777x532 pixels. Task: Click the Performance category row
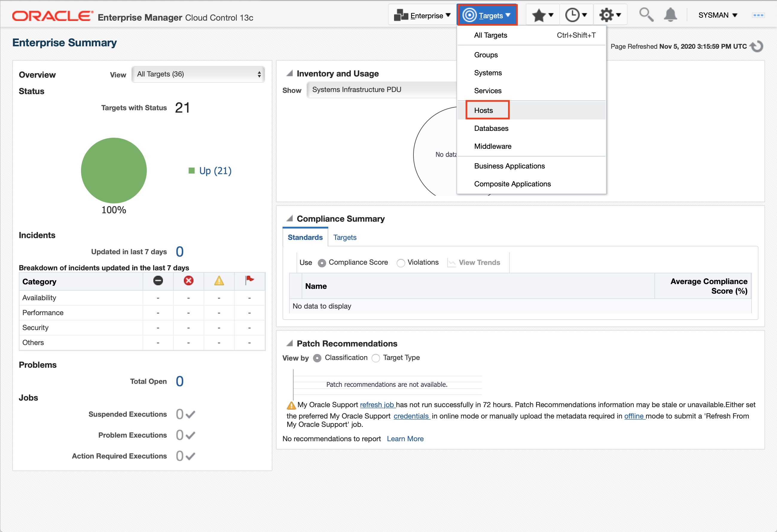pos(142,313)
